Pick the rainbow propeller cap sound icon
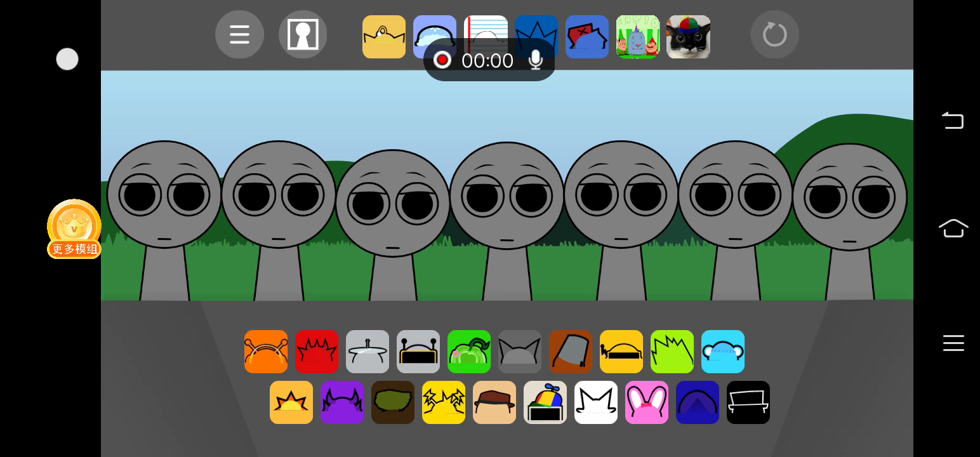The height and width of the screenshot is (457, 980). pos(545,402)
